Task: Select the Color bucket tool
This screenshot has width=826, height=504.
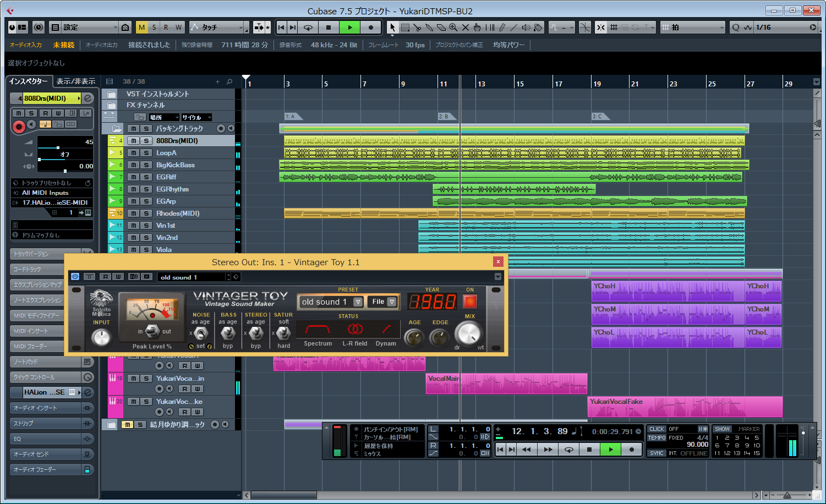Action: click(x=538, y=27)
